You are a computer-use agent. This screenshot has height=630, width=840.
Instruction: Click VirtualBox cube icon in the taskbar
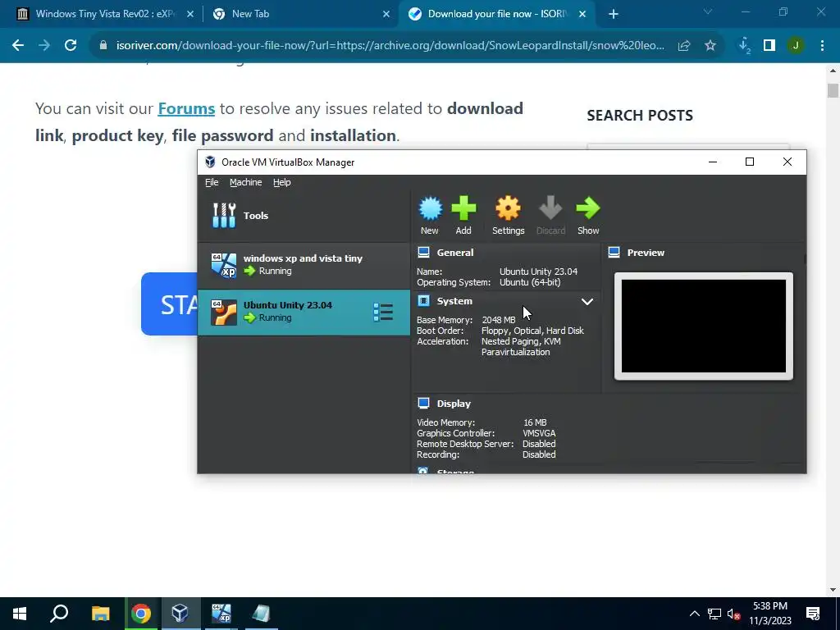coord(180,614)
